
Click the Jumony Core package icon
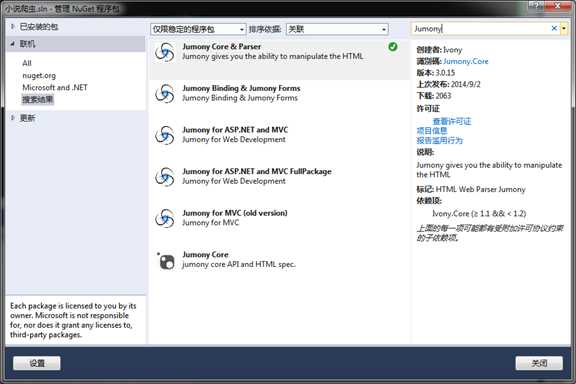click(166, 261)
